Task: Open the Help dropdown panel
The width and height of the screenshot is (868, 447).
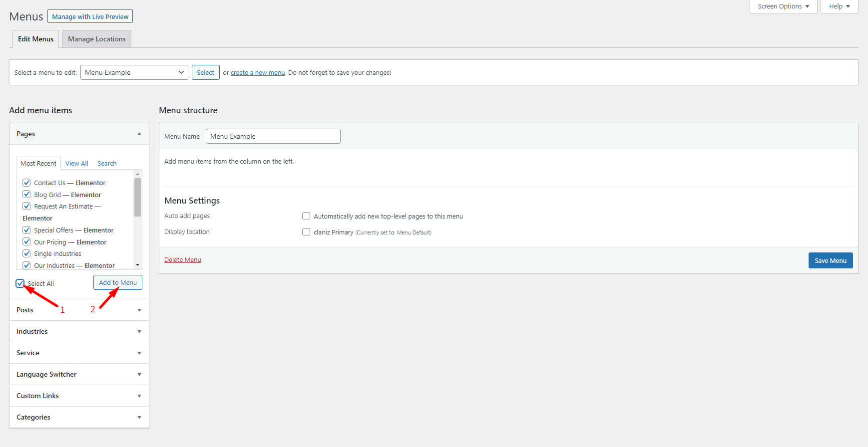Action: [x=839, y=6]
